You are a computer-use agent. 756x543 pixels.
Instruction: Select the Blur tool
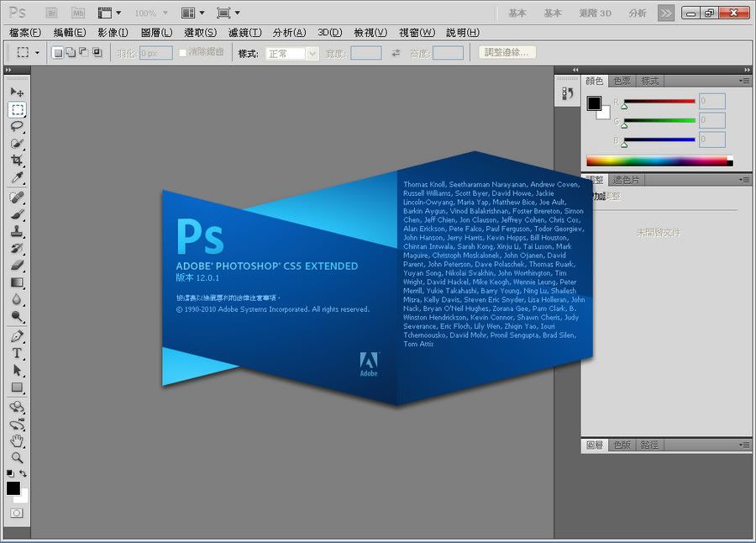coord(18,299)
